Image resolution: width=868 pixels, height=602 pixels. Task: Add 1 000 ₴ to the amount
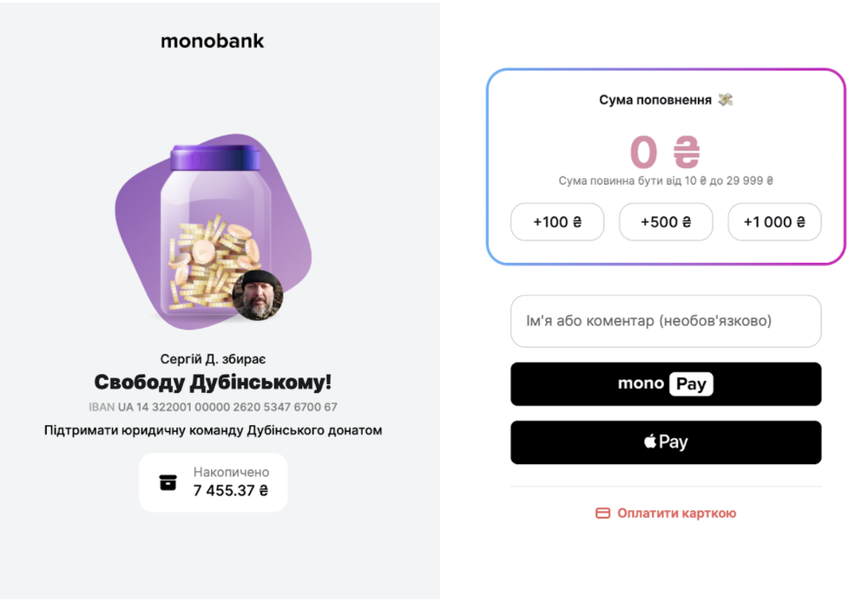tap(774, 222)
